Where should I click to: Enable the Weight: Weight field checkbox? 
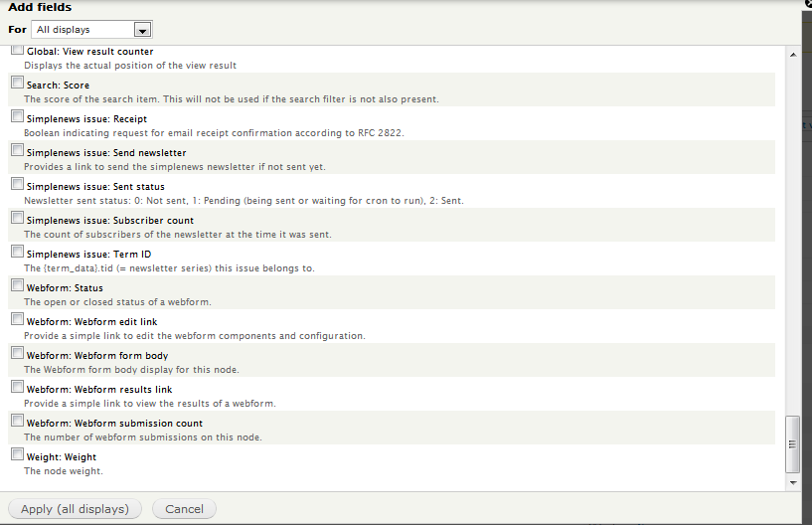(17, 454)
